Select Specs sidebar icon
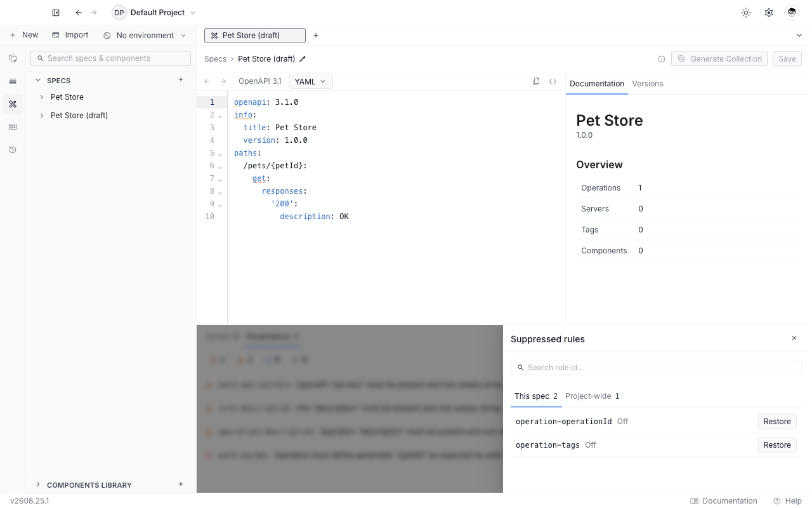This screenshot has height=508, width=812. [13, 104]
